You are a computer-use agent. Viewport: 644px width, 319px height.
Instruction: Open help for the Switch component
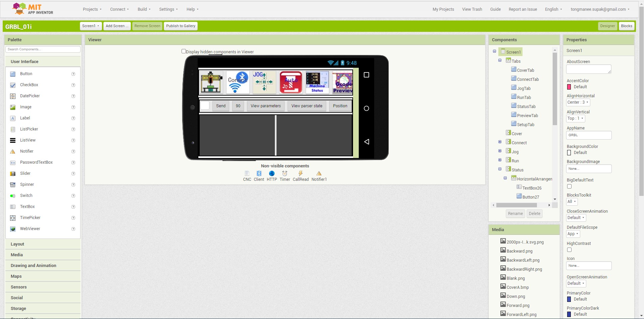73,196
